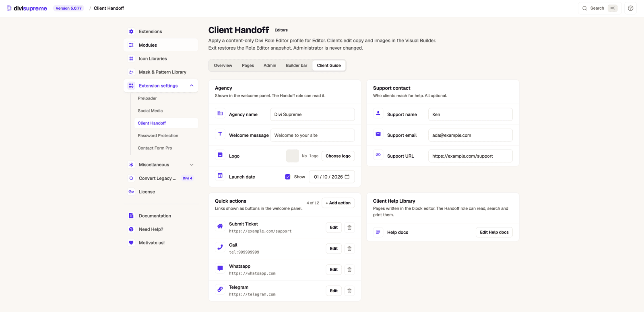Open the help question-mark icon in header
This screenshot has width=644, height=312.
coord(630,8)
